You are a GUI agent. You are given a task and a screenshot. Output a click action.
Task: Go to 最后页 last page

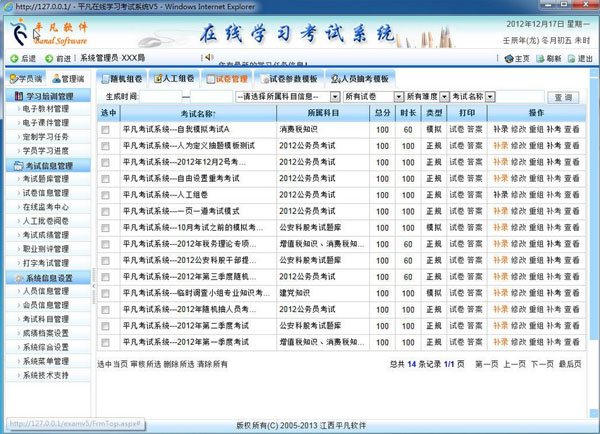(570, 364)
